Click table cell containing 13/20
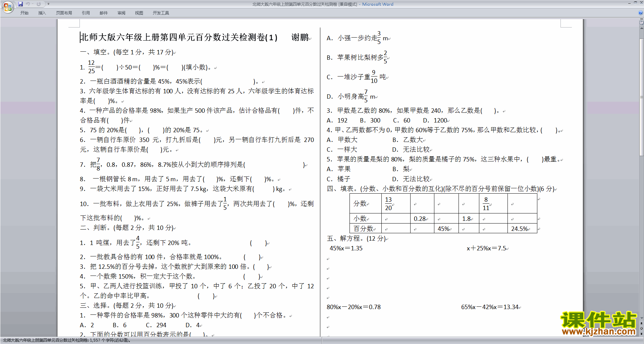The height and width of the screenshot is (344, 644). 396,204
